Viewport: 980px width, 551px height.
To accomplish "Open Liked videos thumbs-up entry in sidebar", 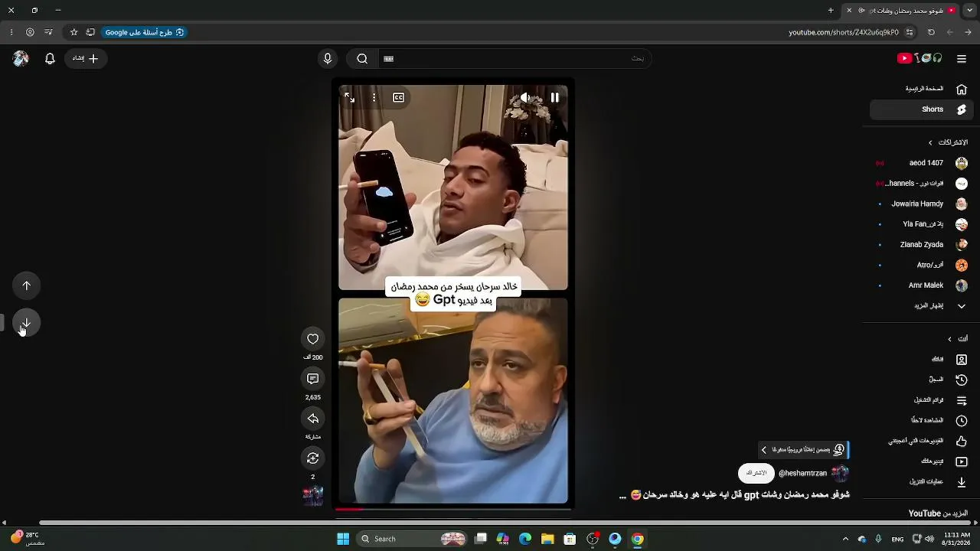I will click(923, 441).
